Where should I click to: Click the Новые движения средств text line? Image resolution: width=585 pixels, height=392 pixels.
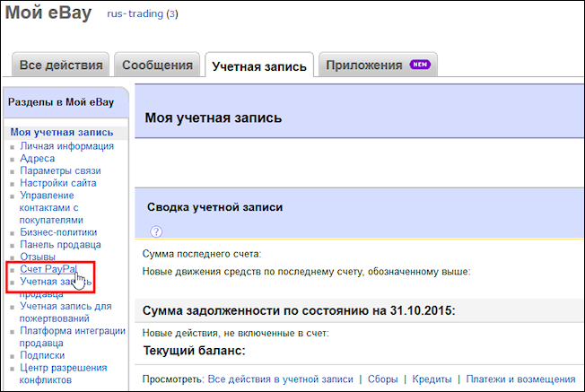[306, 272]
